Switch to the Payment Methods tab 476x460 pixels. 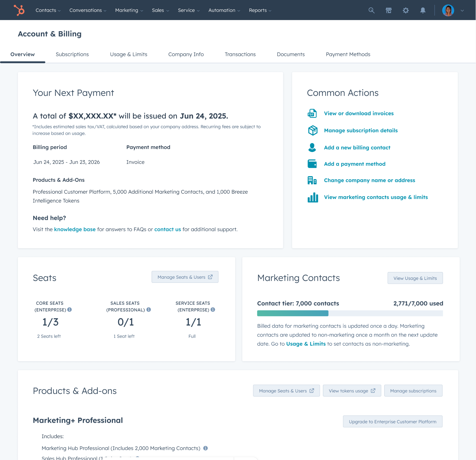[x=348, y=54]
